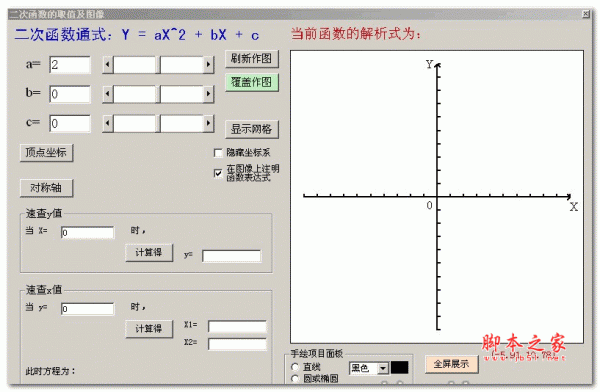Click left arrow of the b slider
Screen dimensions: 600x392
pyautogui.click(x=108, y=94)
